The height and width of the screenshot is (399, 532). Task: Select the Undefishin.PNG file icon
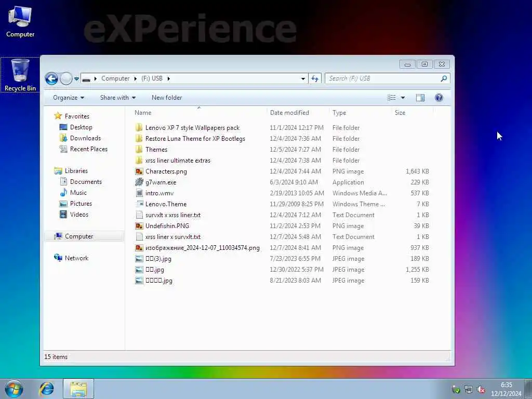[139, 226]
